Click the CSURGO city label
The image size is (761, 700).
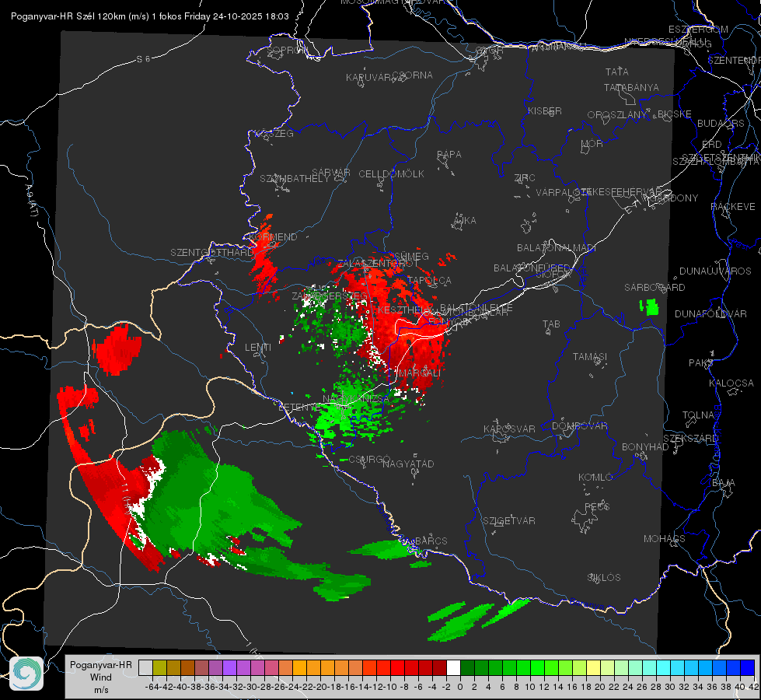(x=369, y=459)
